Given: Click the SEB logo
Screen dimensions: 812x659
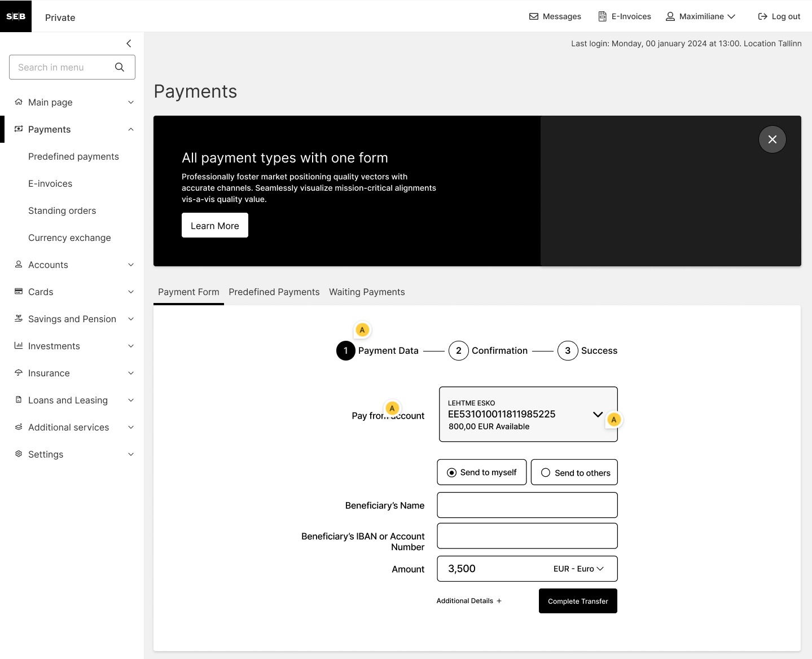Looking at the screenshot, I should tap(16, 16).
